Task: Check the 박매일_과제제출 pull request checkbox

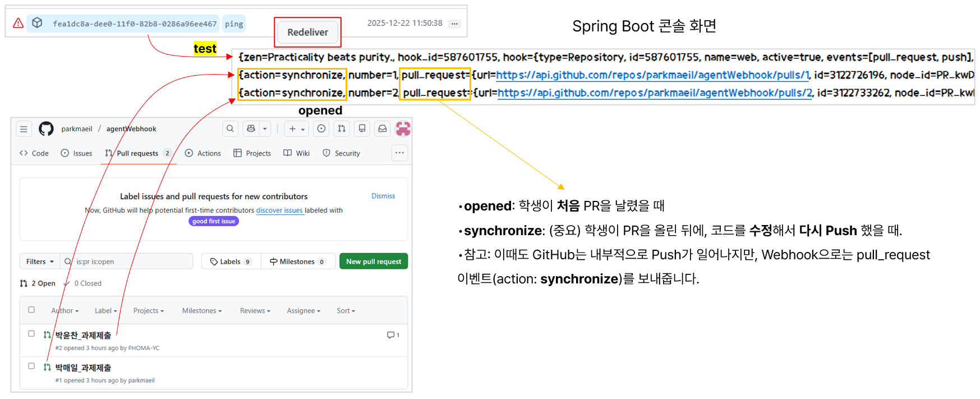Action: [x=31, y=366]
